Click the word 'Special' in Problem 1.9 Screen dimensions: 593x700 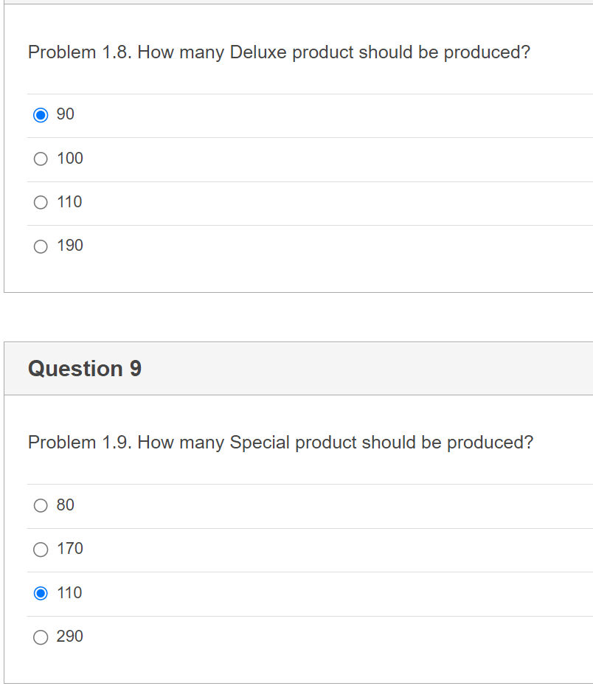point(260,443)
